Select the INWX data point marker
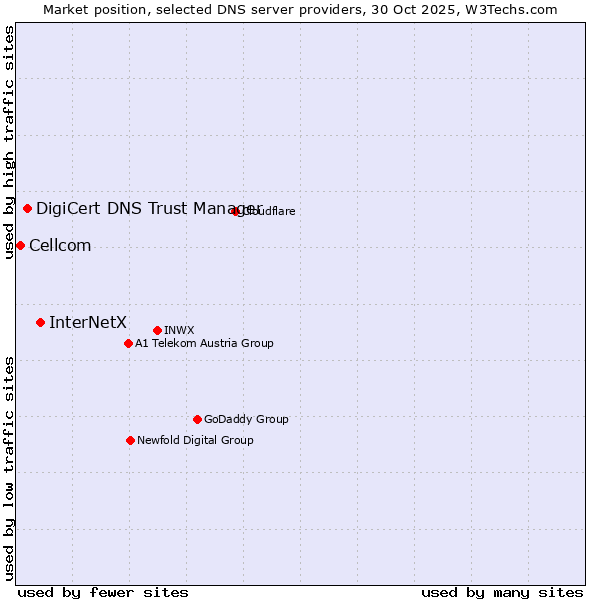 (158, 330)
